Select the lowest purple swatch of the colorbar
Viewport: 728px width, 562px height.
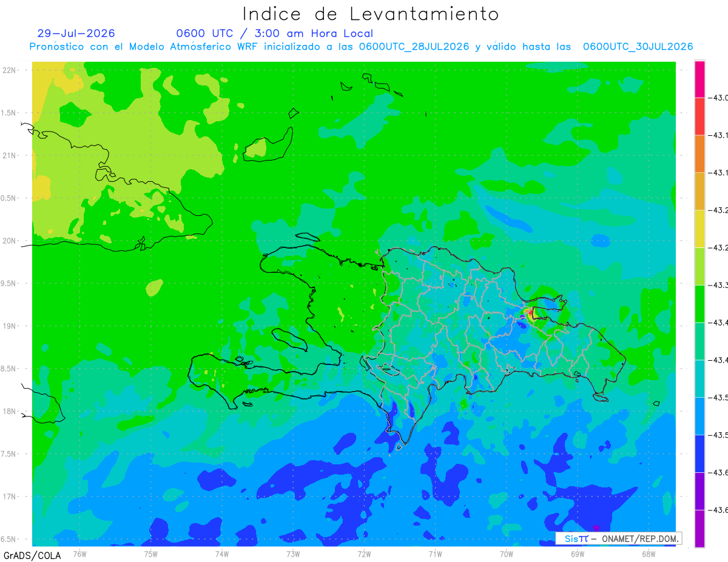699,529
